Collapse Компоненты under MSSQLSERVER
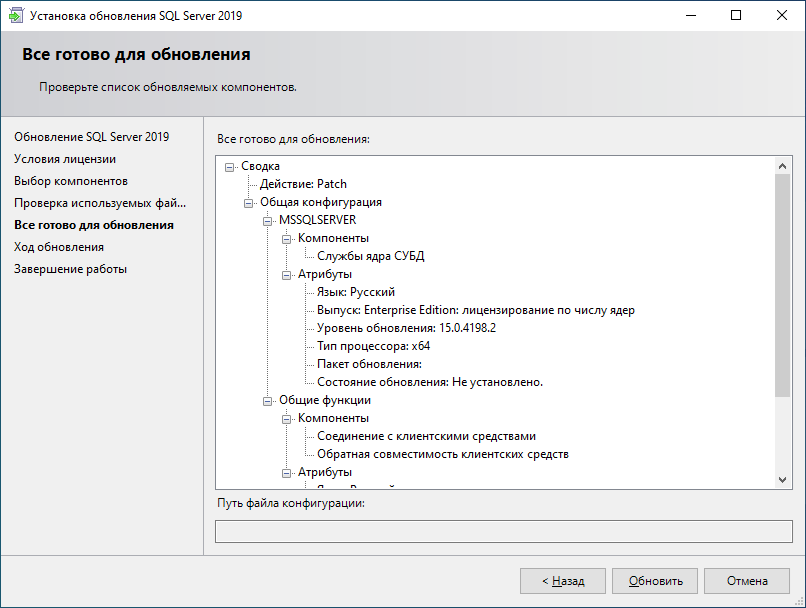This screenshot has height=608, width=806. click(286, 239)
